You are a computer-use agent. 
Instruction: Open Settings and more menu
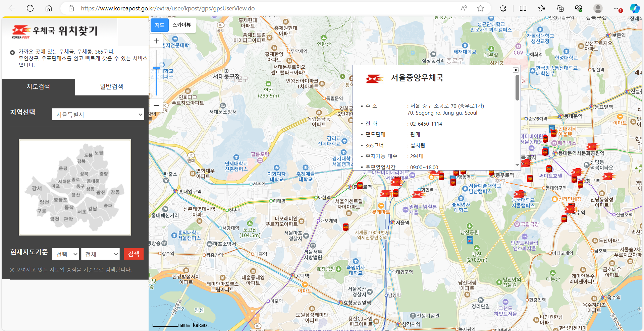[x=617, y=8]
